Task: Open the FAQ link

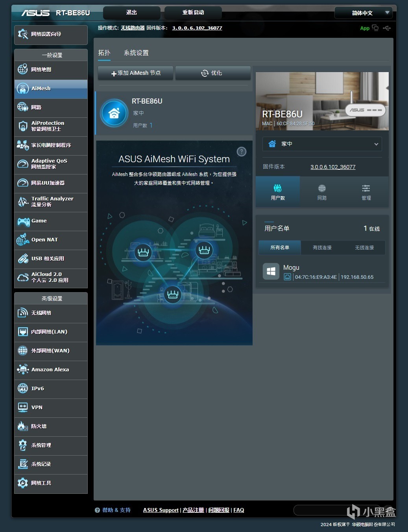Action: (239, 510)
